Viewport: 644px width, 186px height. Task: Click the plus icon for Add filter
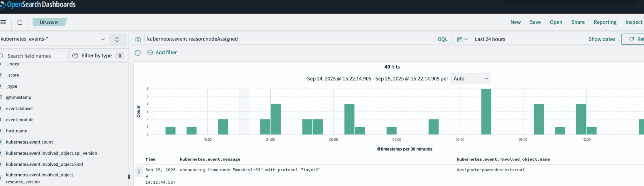(150, 52)
